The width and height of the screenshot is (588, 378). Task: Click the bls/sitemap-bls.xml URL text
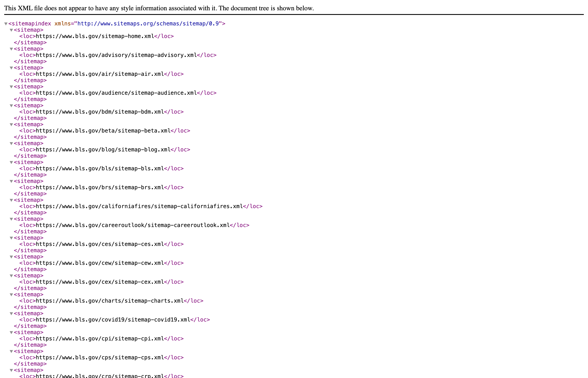pyautogui.click(x=100, y=169)
